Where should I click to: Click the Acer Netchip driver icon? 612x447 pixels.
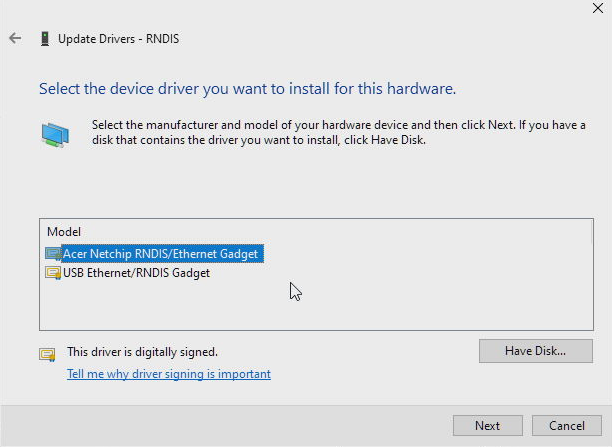(53, 254)
